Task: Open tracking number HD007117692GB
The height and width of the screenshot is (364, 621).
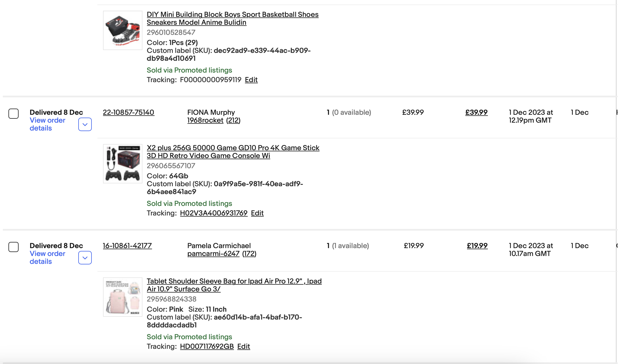Action: 207,346
